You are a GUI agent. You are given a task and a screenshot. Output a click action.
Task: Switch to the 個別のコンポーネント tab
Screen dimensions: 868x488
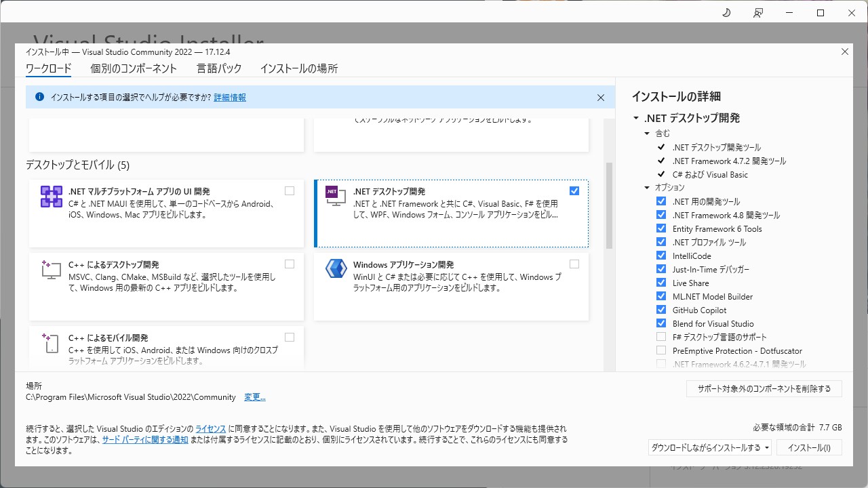coord(134,68)
